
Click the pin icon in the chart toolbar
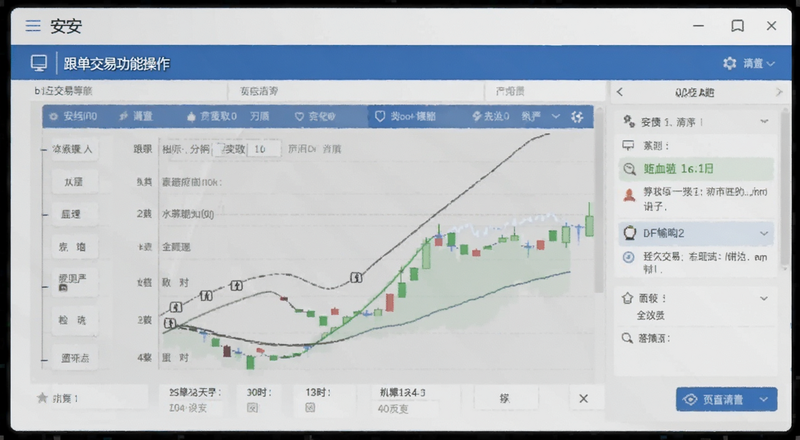123,116
